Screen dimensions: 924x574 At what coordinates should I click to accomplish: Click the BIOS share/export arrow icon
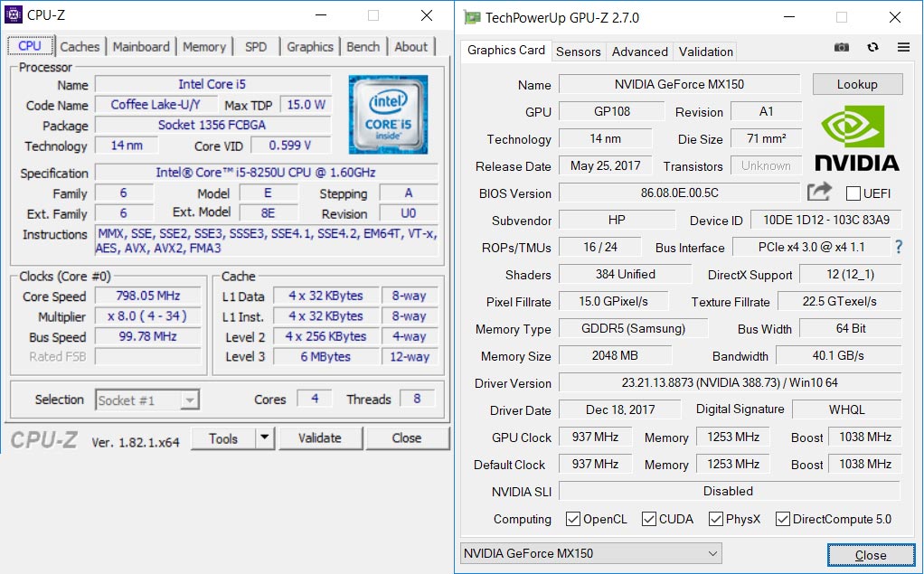(819, 192)
